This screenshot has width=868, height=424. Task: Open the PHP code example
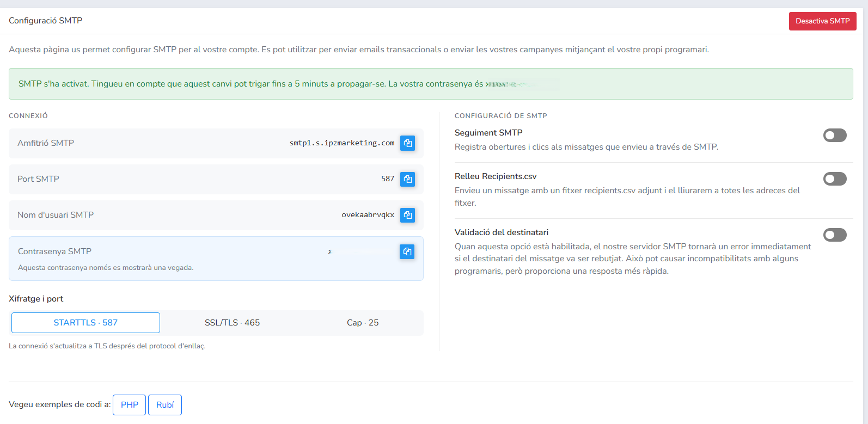tap(129, 405)
